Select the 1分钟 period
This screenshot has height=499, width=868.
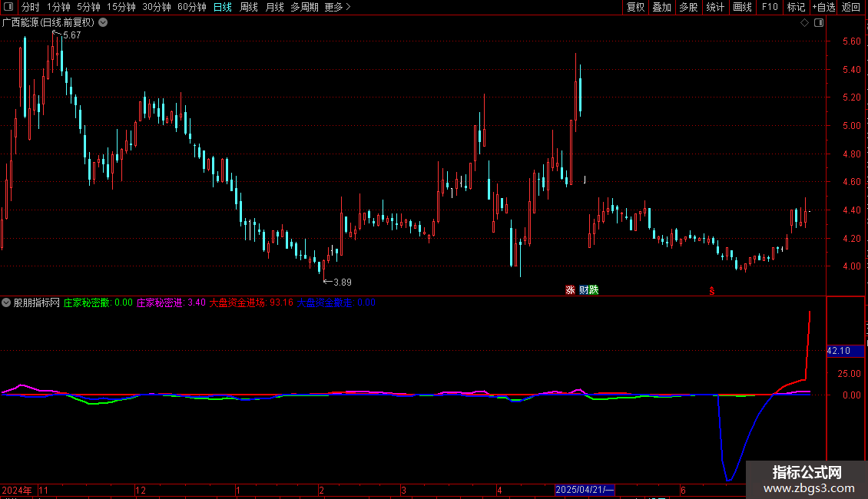click(58, 7)
